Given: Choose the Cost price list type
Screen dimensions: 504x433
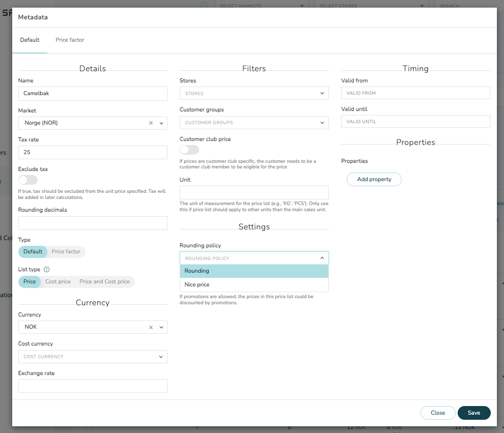Looking at the screenshot, I should pos(58,282).
